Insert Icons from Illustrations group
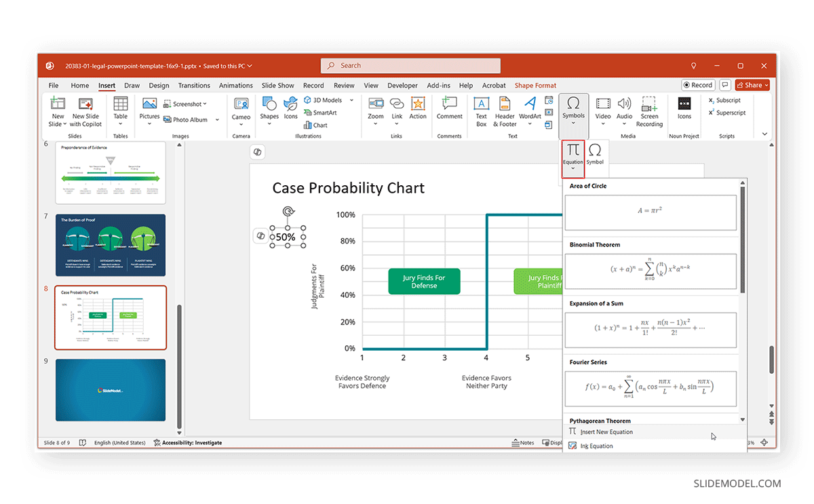This screenshot has height=504, width=814. point(290,109)
